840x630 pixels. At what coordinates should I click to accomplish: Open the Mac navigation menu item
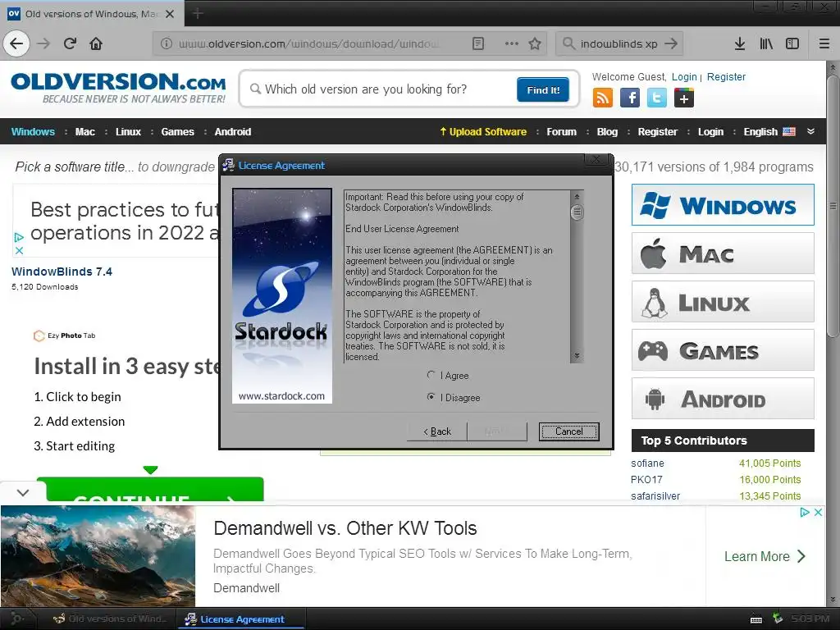[84, 132]
